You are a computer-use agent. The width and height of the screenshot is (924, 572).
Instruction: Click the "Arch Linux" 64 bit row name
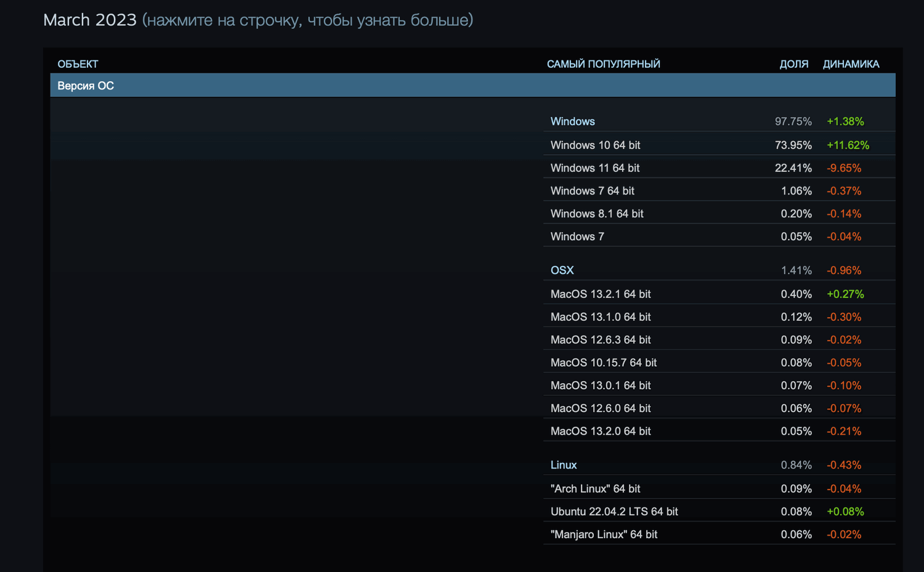(x=596, y=489)
